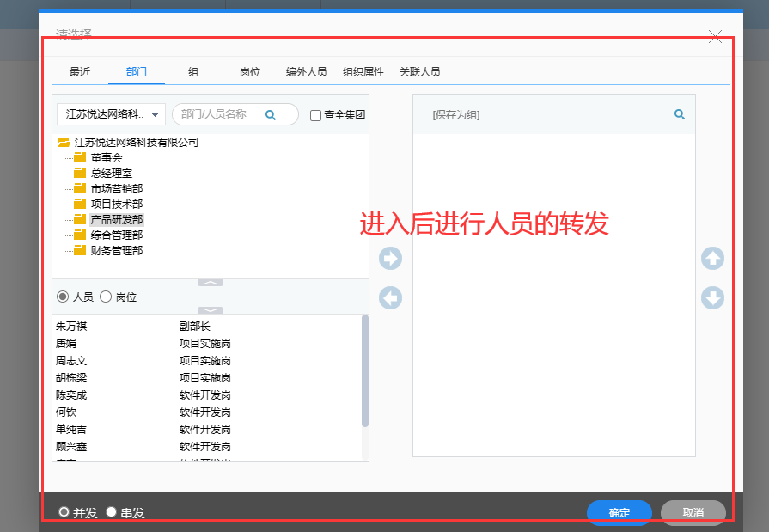Click the 江苏悦达网络科技有限公司 root folder icon
This screenshot has width=769, height=532.
coord(64,143)
